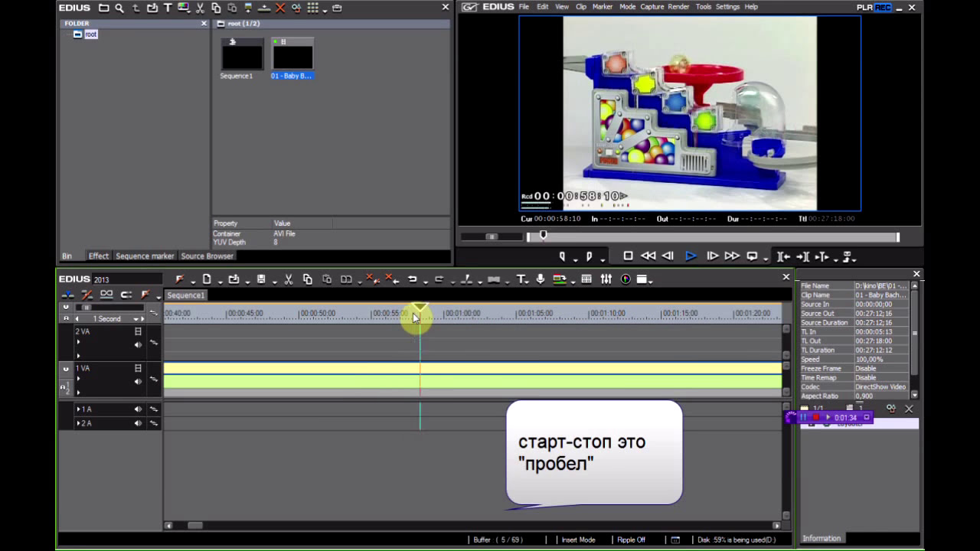Click the microphone Voice Over icon

tap(540, 279)
